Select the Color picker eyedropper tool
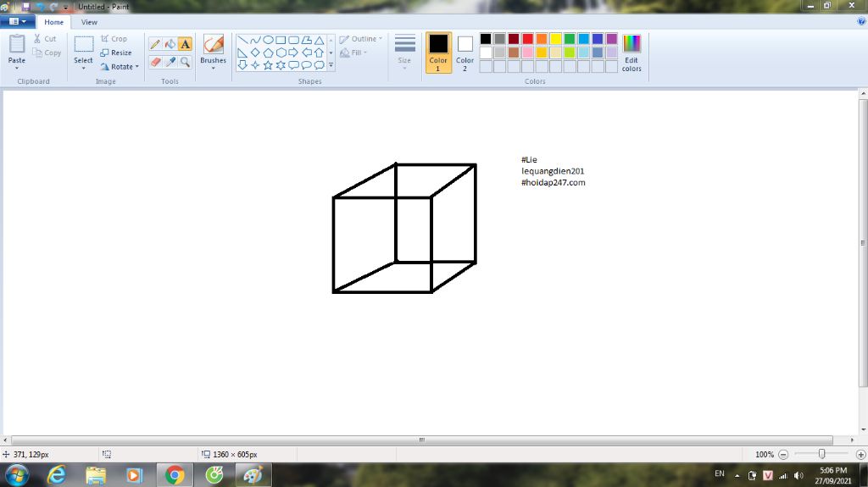Screen dimensions: 868x487 pyautogui.click(x=170, y=62)
